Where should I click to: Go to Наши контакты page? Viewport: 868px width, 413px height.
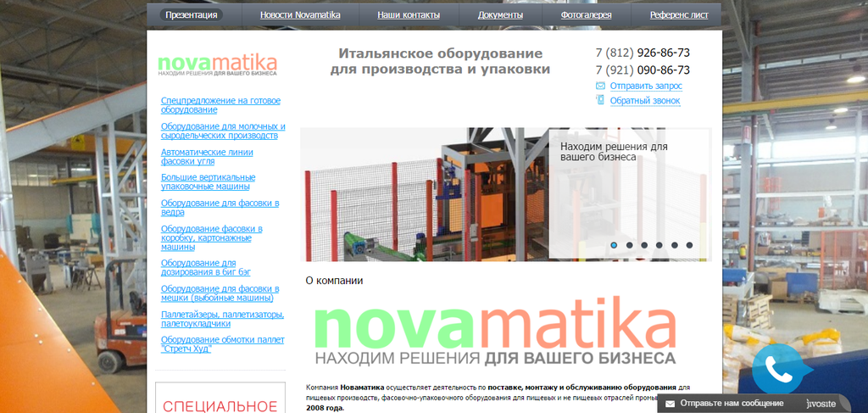[409, 15]
